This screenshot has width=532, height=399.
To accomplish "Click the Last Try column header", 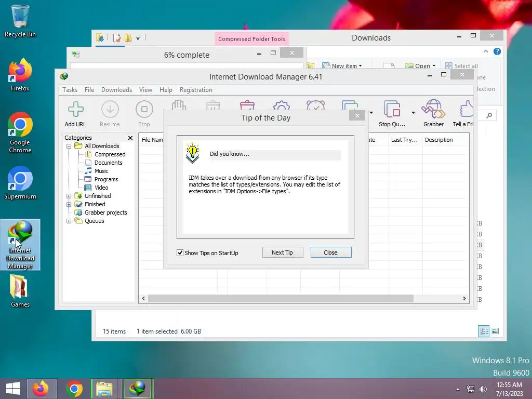I will (x=405, y=140).
